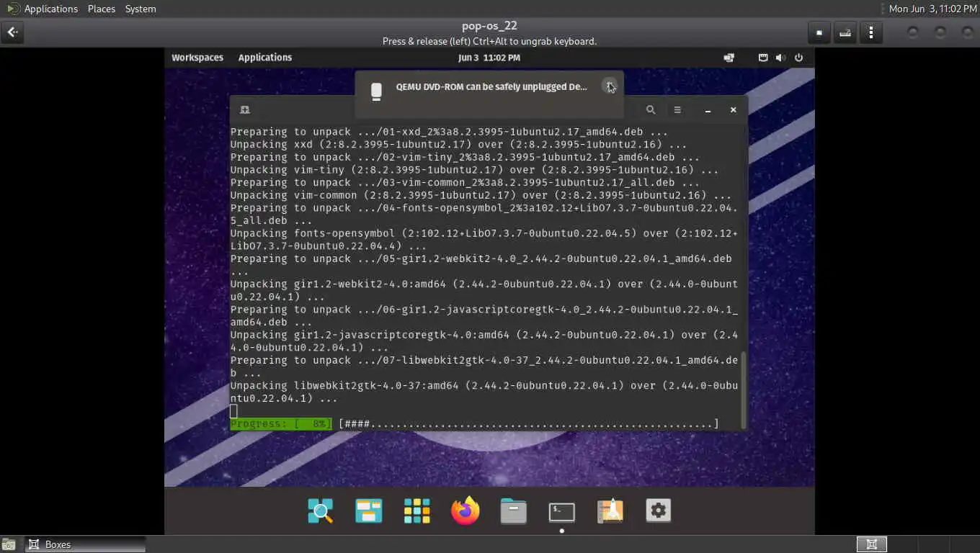Open the host Applications menu
This screenshot has height=553, width=980.
coord(43,9)
